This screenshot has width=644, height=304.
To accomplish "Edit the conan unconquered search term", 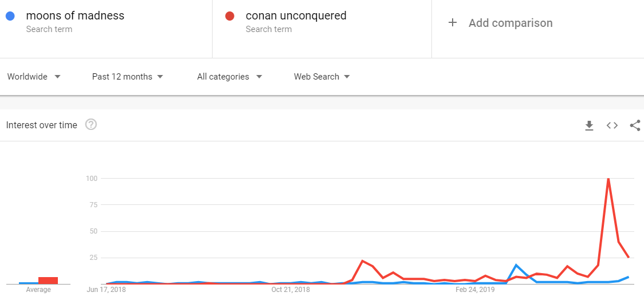I will point(296,16).
